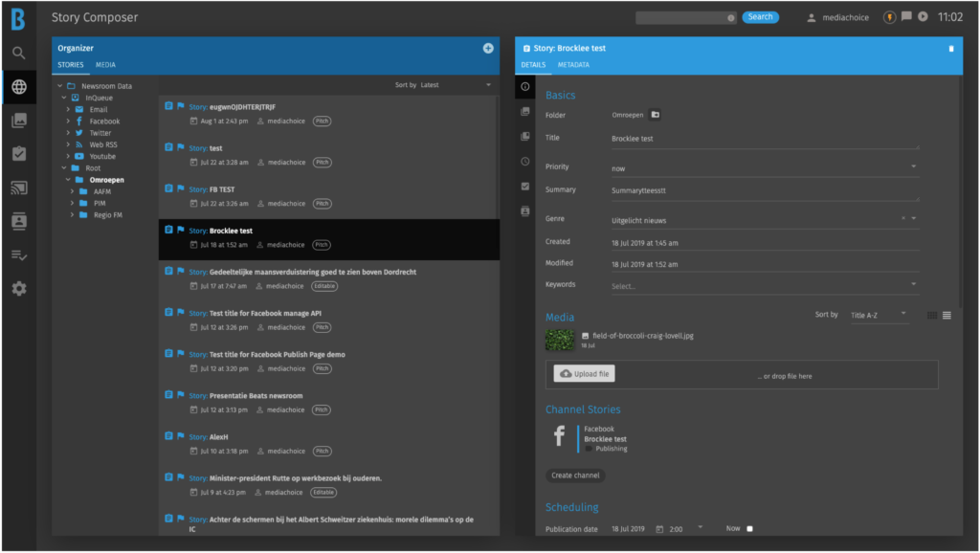Image resolution: width=980 pixels, height=553 pixels.
Task: Add new item with Organizer plus icon
Action: (488, 48)
